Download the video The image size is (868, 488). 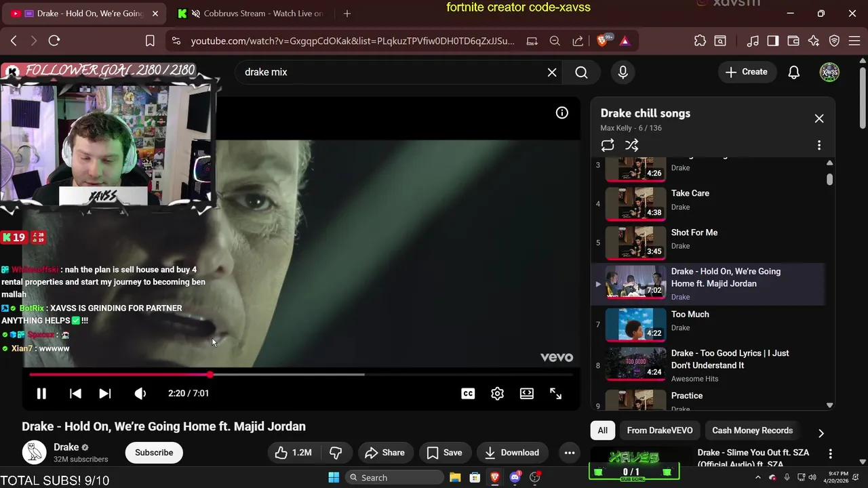(512, 453)
